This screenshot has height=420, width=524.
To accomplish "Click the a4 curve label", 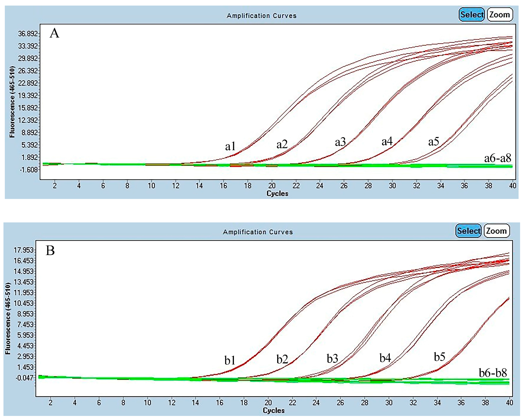I will tap(387, 141).
